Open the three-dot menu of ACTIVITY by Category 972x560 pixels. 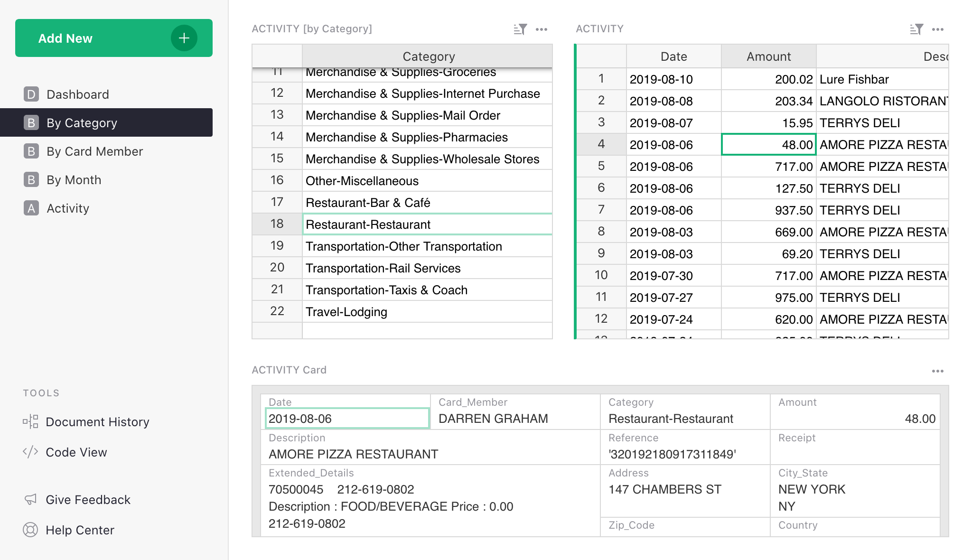tap(542, 29)
